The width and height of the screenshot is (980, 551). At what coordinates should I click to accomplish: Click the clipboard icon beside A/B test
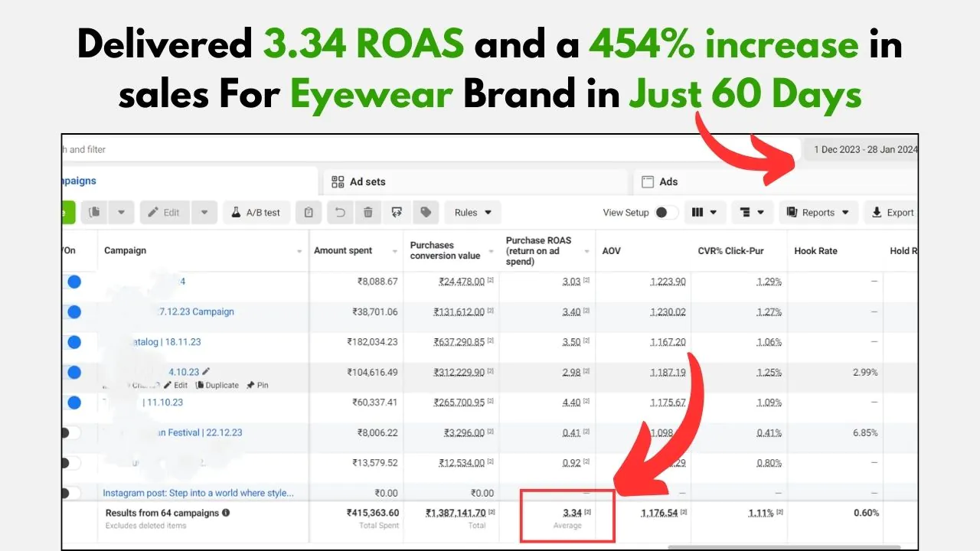coord(309,213)
